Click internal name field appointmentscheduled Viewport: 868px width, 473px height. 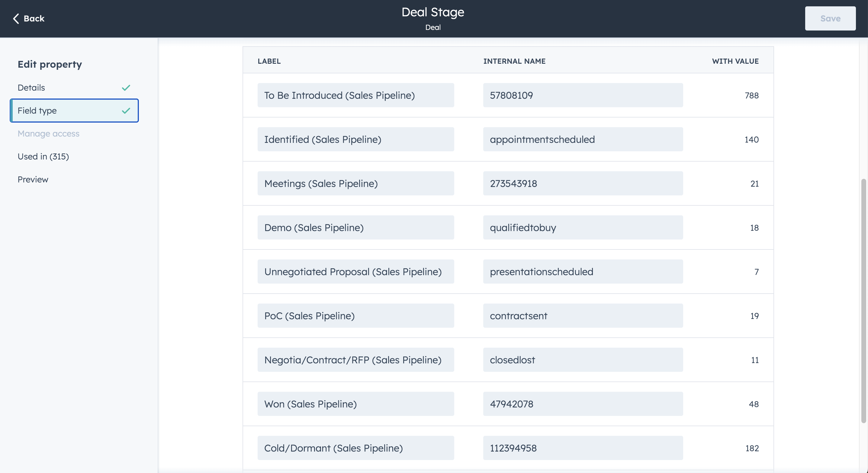point(583,140)
